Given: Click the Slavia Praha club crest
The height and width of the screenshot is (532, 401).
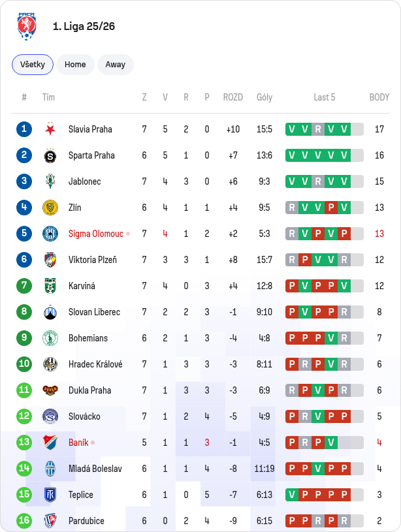Looking at the screenshot, I should point(50,129).
